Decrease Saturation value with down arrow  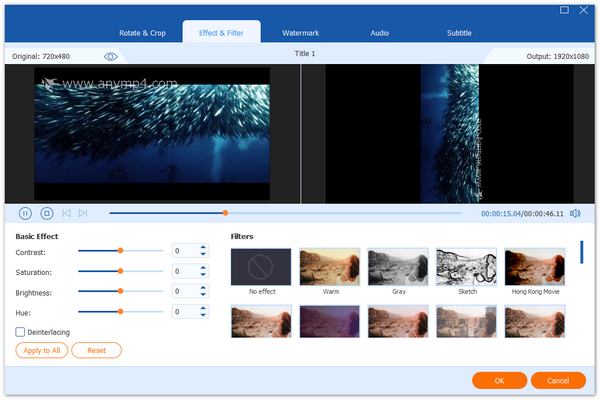click(x=203, y=275)
